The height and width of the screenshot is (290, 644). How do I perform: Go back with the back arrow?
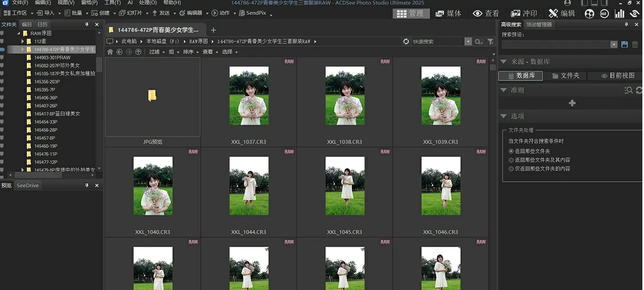coord(119,52)
